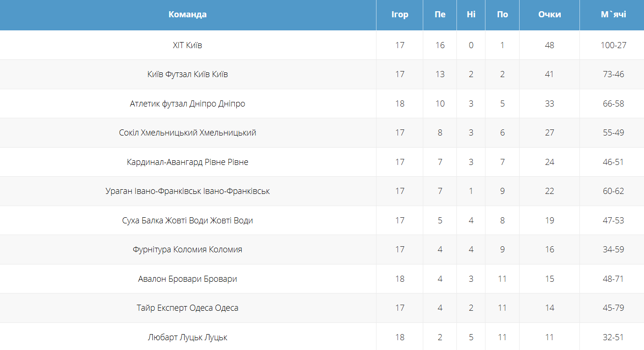Select Сокіл Хмельницький team name
The height and width of the screenshot is (350, 644).
[188, 133]
